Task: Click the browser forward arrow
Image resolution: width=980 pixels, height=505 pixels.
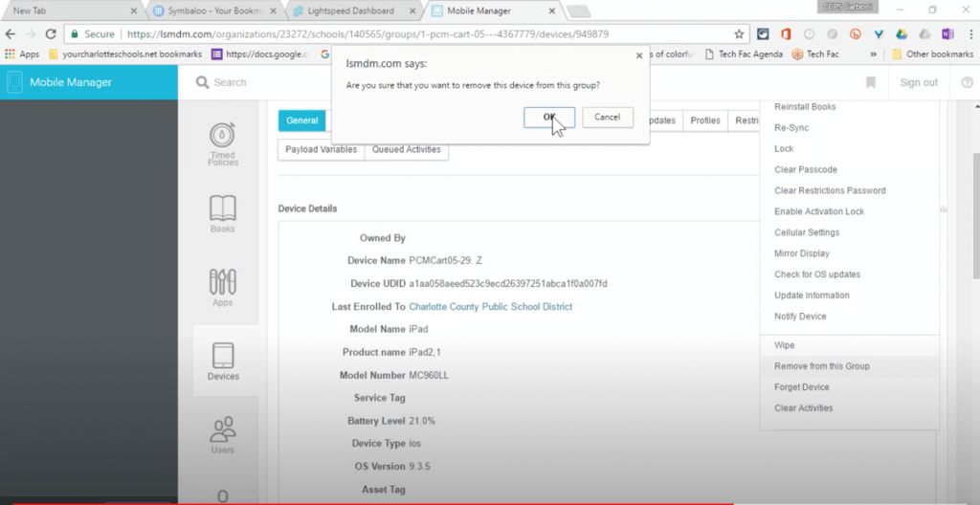Action: coord(31,33)
